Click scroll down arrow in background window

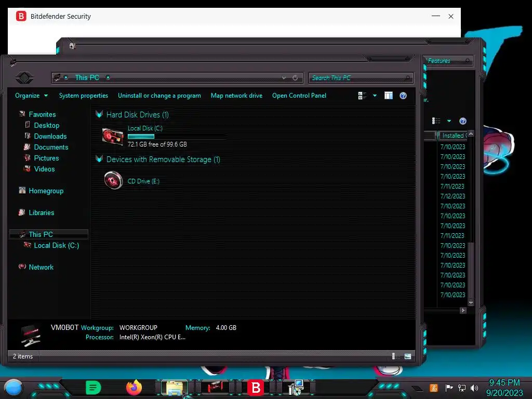[x=471, y=303]
